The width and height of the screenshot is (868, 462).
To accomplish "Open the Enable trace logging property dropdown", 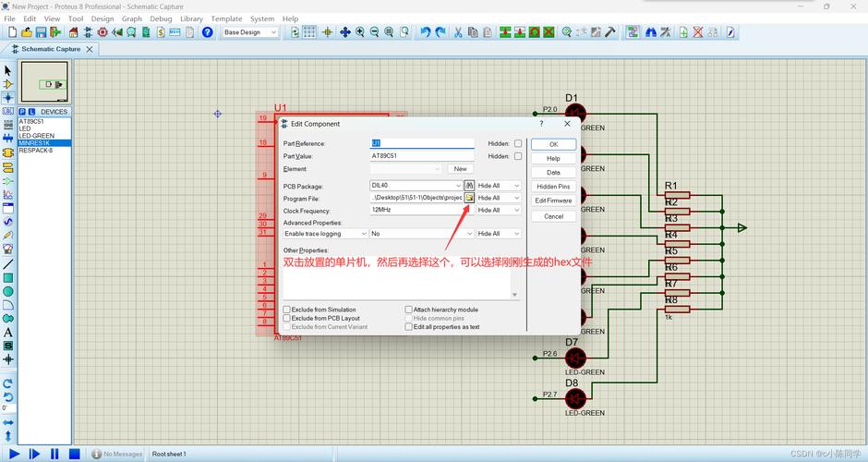I will (x=325, y=234).
